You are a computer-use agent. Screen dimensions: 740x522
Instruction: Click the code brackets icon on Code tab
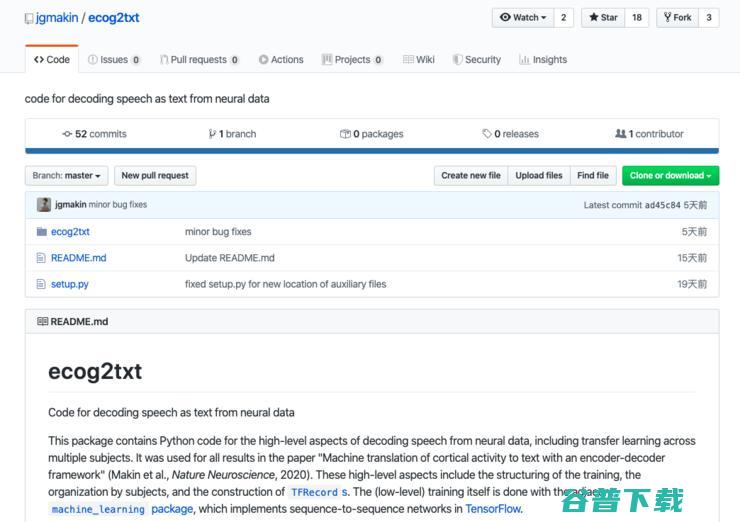(39, 59)
